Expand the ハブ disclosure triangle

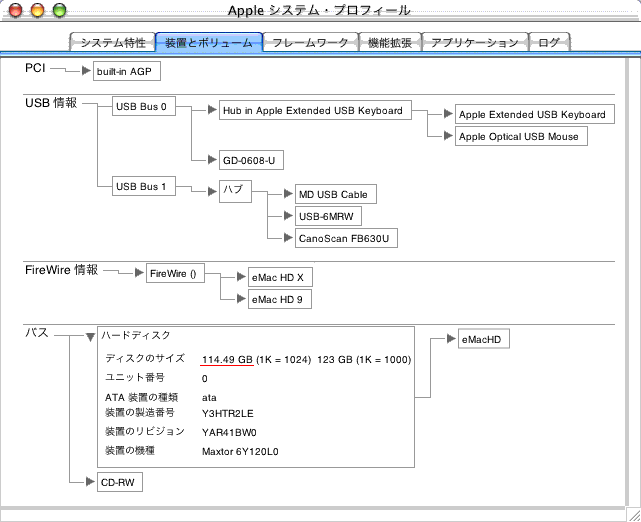pos(212,191)
